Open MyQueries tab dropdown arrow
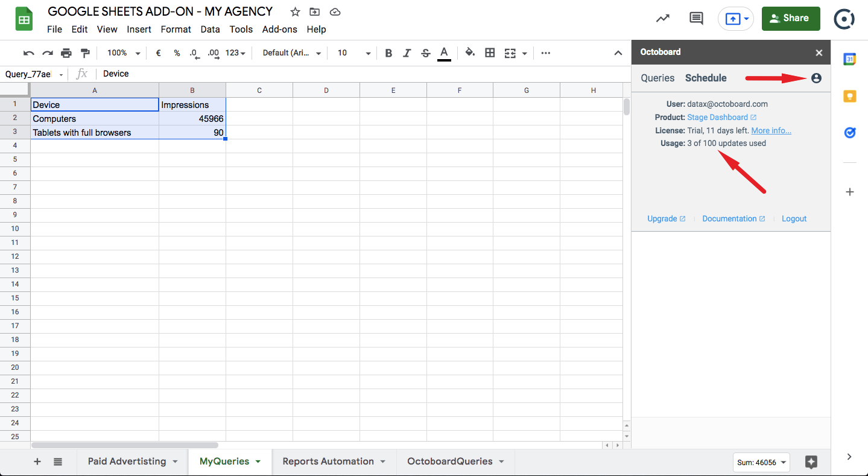The width and height of the screenshot is (868, 476). click(258, 462)
